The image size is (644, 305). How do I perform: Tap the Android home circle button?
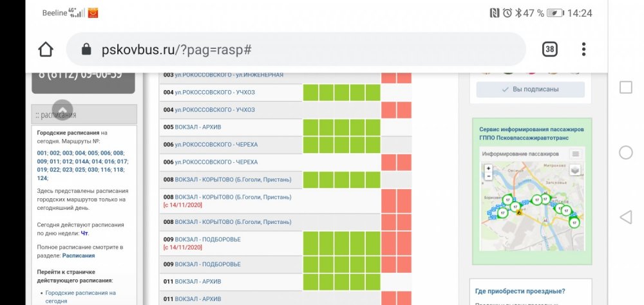tap(625, 152)
